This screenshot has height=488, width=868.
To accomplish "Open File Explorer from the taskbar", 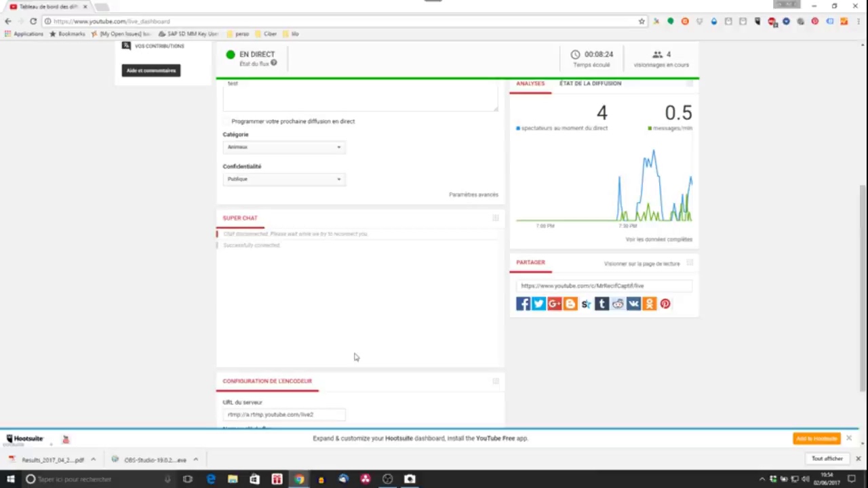I will tap(233, 479).
